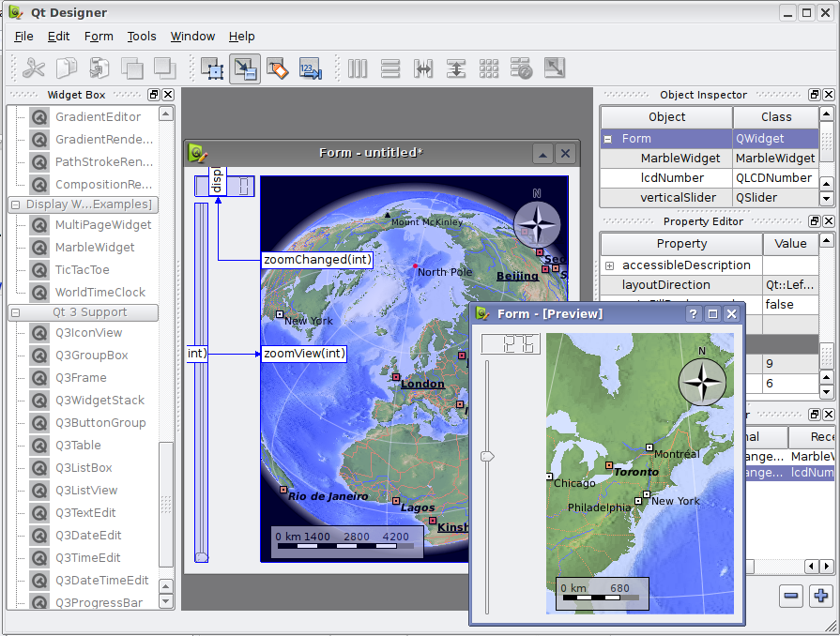Viewport: 840px width, 636px height.
Task: Open the Tools menu
Action: 142,36
